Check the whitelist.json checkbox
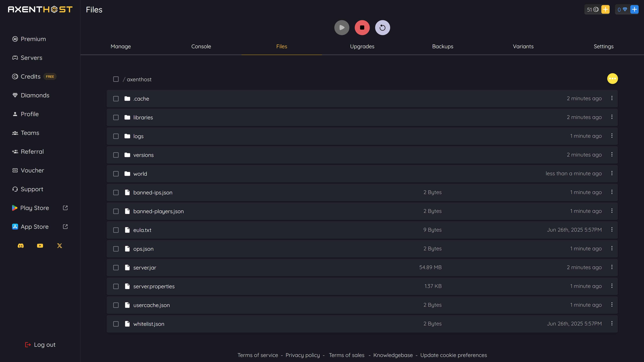Image resolution: width=644 pixels, height=362 pixels. point(116,324)
